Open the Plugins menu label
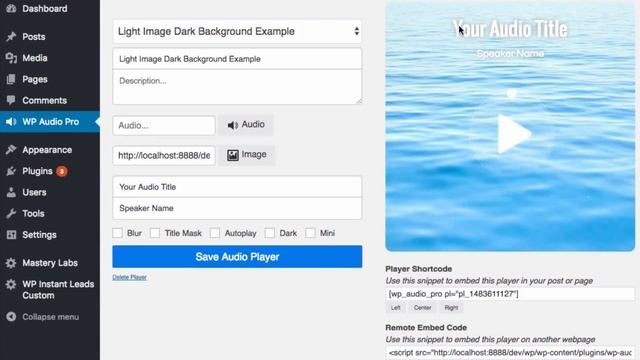This screenshot has width=640, height=360. tap(37, 171)
